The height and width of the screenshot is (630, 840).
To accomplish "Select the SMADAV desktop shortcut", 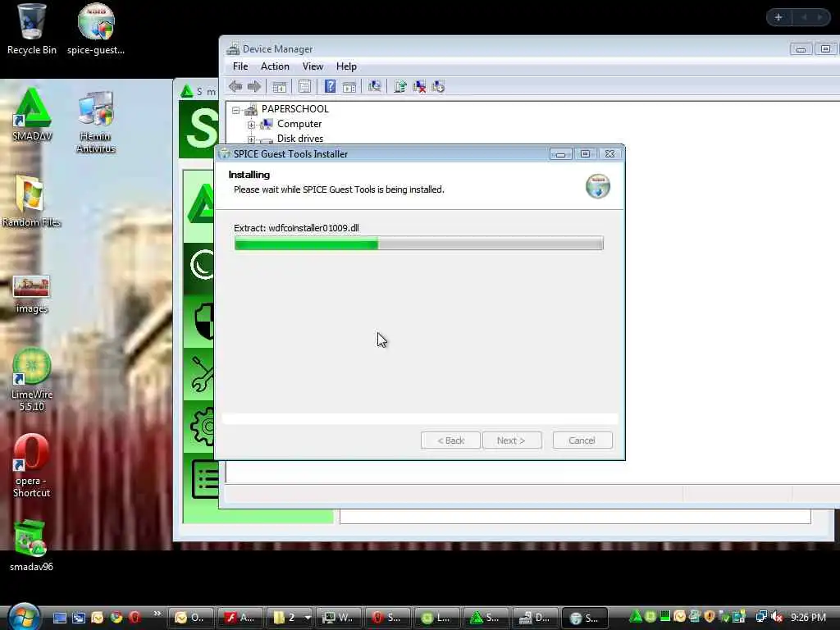I will click(32, 115).
